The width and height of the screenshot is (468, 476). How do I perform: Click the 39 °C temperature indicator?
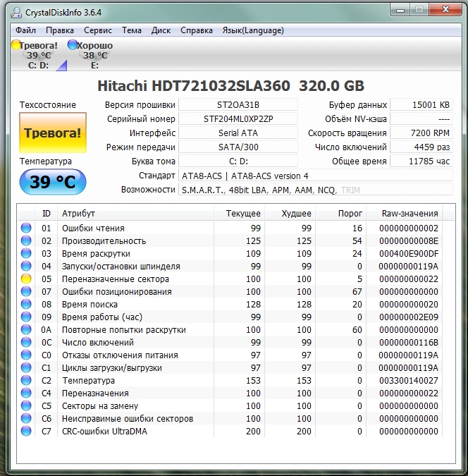53,182
